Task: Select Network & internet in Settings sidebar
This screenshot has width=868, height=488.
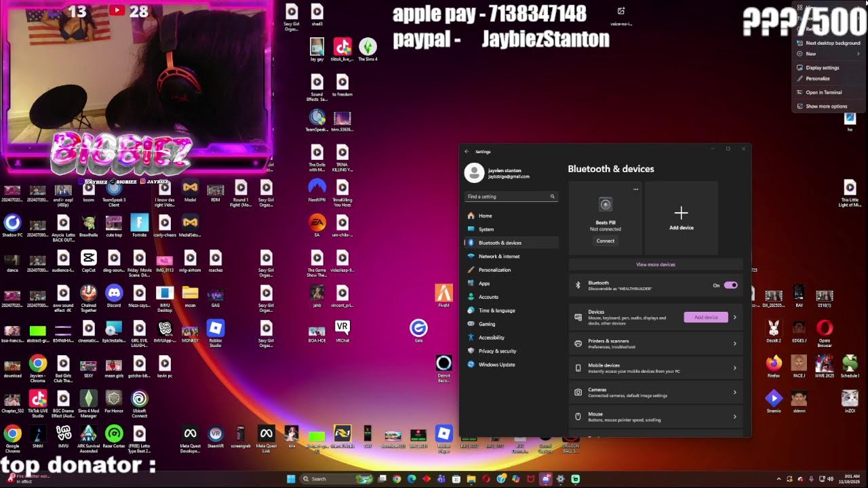Action: 499,256
